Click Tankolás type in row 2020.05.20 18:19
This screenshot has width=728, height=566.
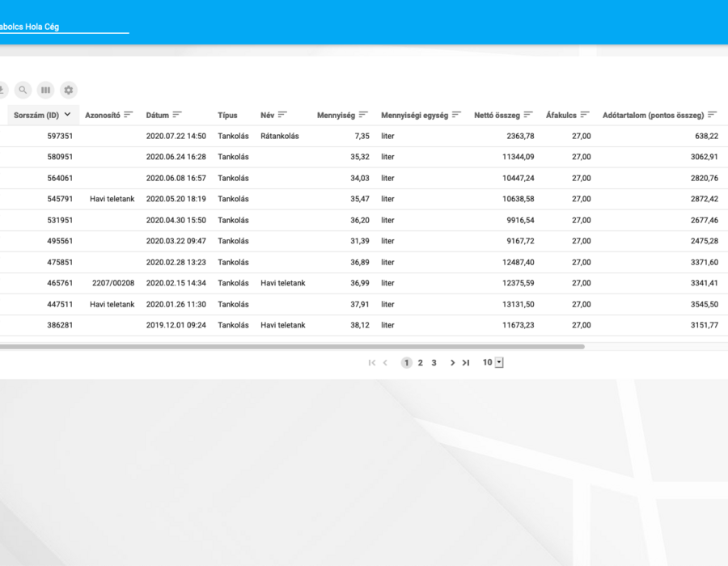[233, 199]
